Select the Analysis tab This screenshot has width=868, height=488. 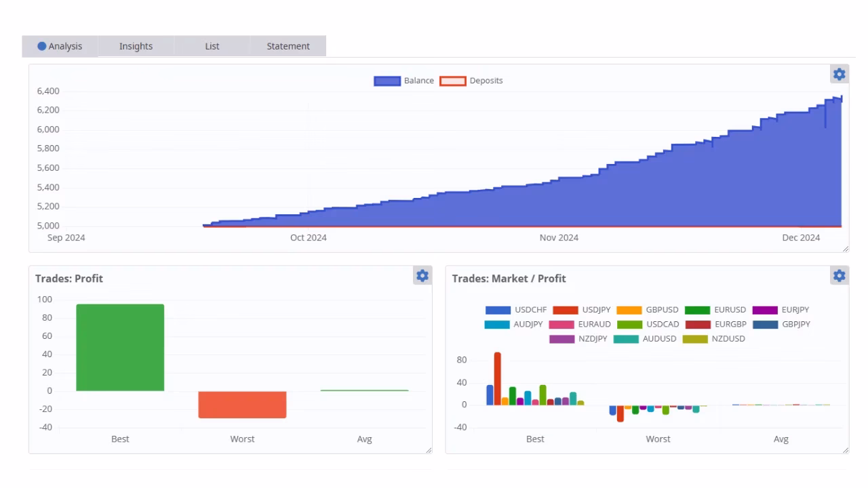[x=60, y=46]
